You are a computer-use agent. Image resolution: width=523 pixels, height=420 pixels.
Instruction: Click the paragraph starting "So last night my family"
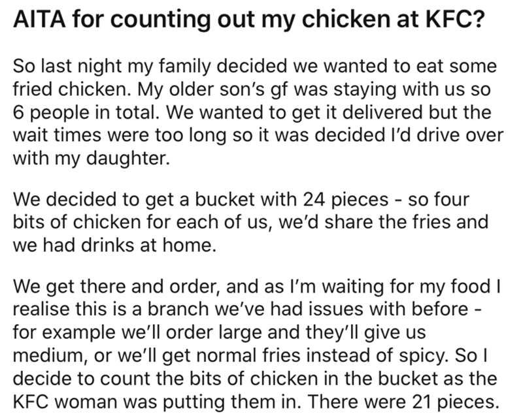(258, 112)
